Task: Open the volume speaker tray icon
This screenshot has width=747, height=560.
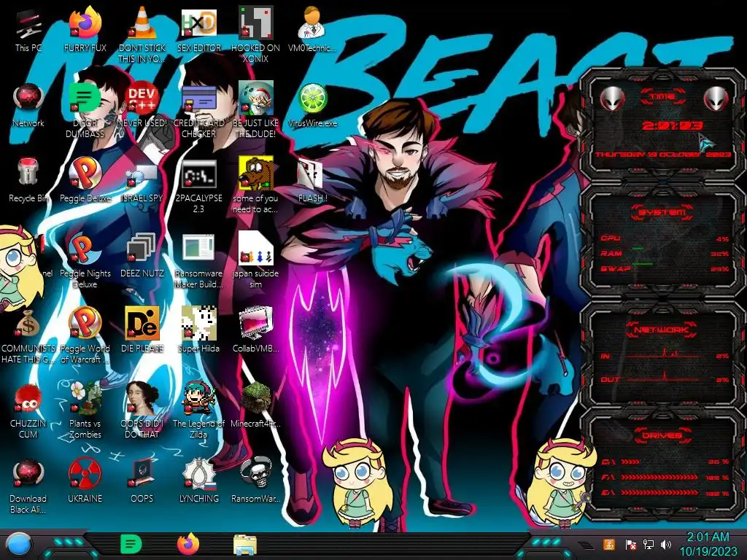Action: pyautogui.click(x=666, y=544)
